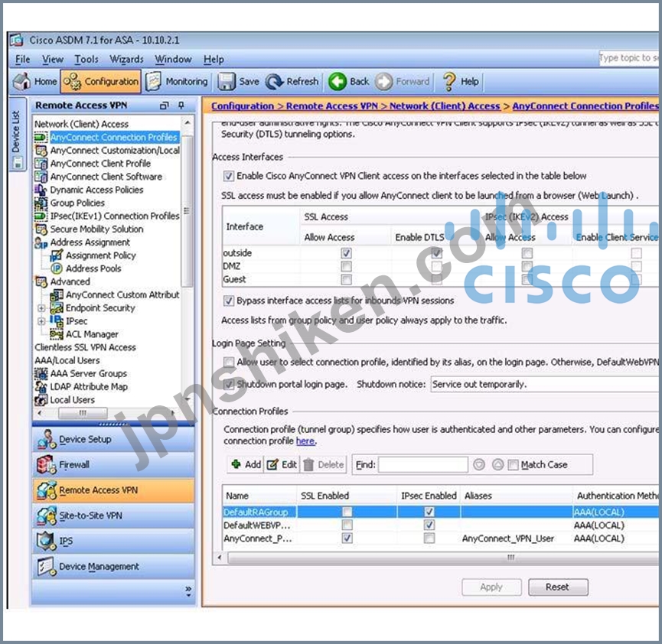Follow the 'here' link in Connection Profiles
The height and width of the screenshot is (644, 662).
click(x=305, y=441)
